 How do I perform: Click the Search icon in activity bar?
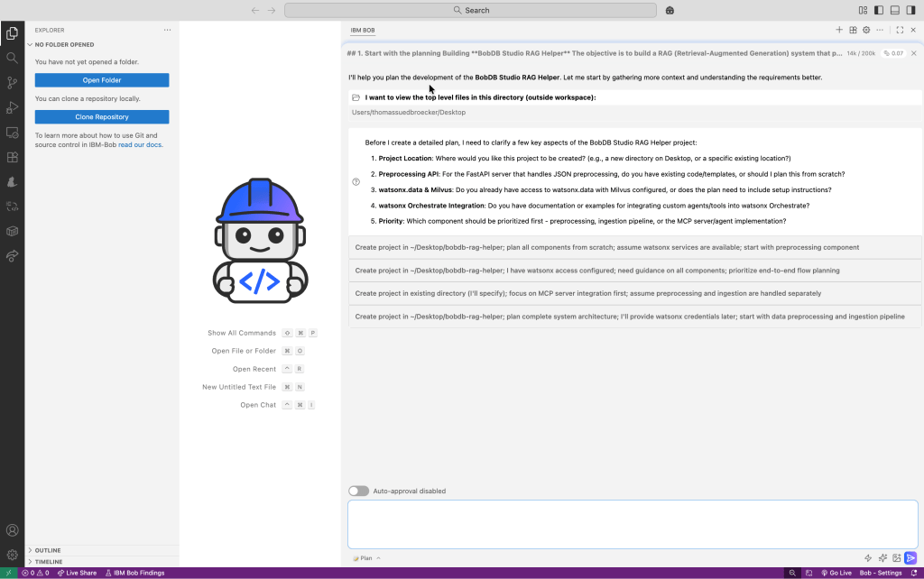[x=12, y=58]
